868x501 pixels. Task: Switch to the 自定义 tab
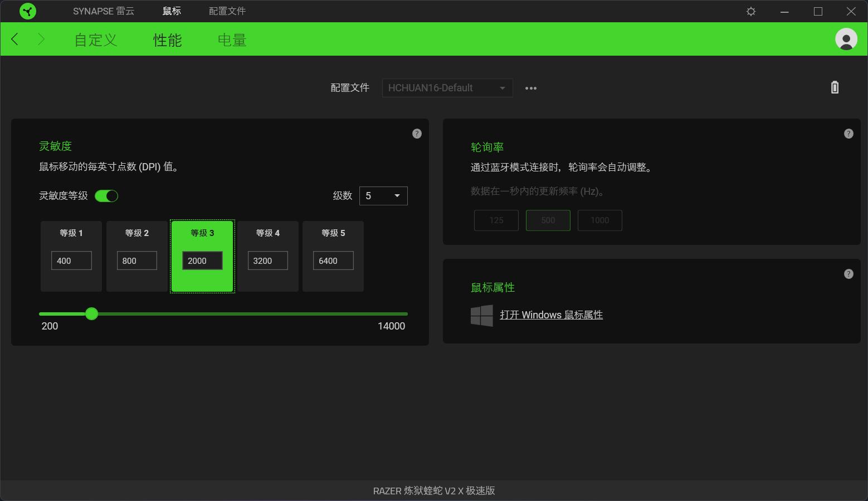click(x=95, y=40)
